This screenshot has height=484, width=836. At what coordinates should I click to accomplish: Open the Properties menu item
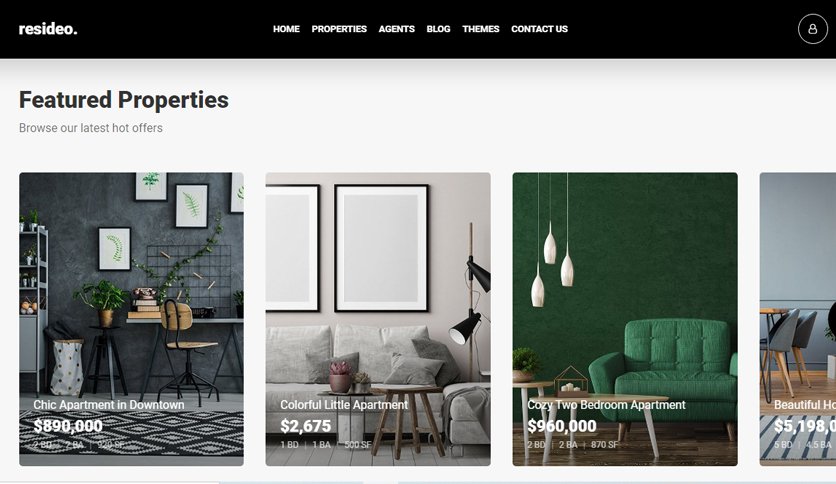[339, 29]
